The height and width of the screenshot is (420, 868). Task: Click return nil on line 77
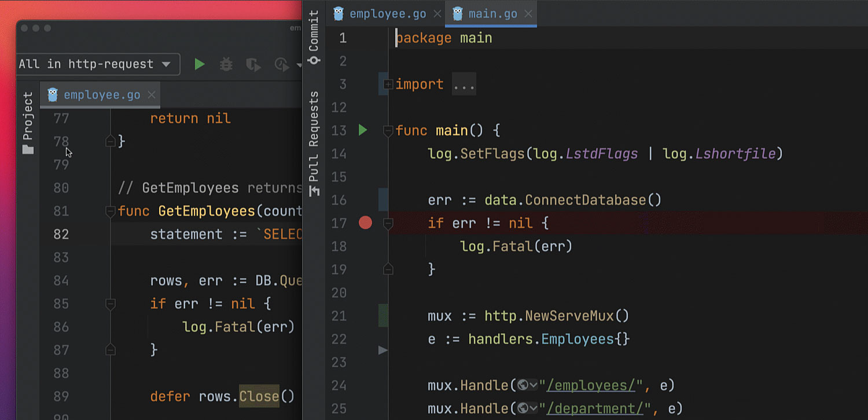(190, 119)
